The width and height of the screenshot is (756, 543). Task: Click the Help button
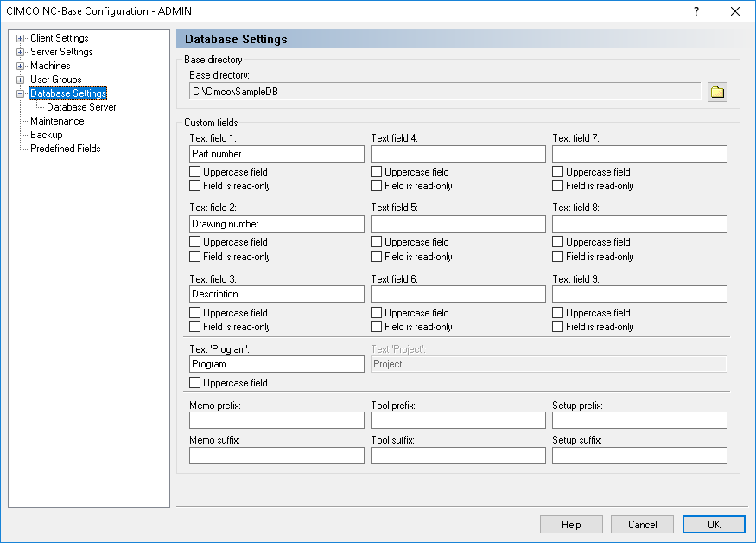571,525
